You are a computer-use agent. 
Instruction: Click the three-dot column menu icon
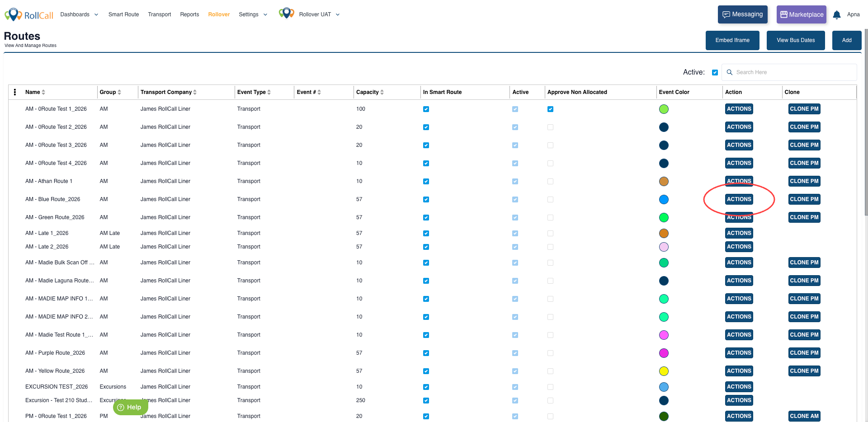15,92
